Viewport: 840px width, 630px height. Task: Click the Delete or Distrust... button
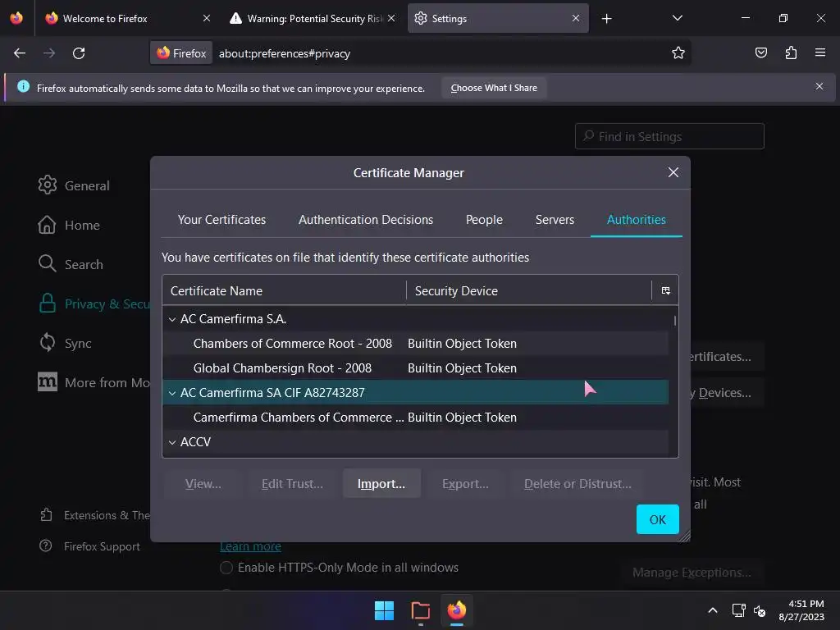click(577, 484)
